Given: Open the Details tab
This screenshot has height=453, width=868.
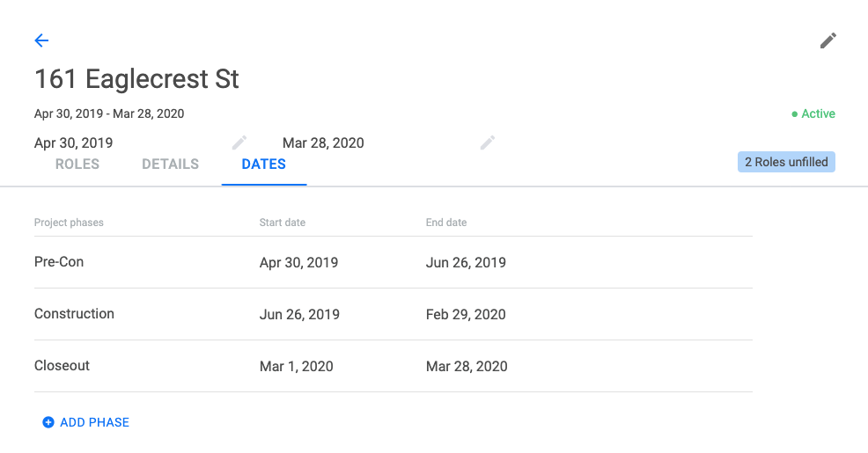Looking at the screenshot, I should (x=171, y=164).
